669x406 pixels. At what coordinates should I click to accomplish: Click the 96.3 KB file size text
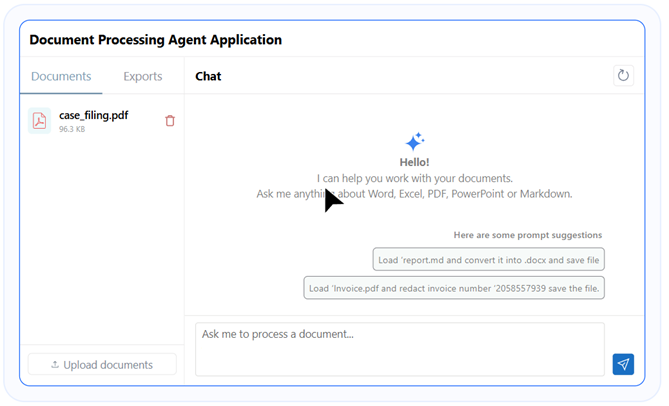[72, 129]
